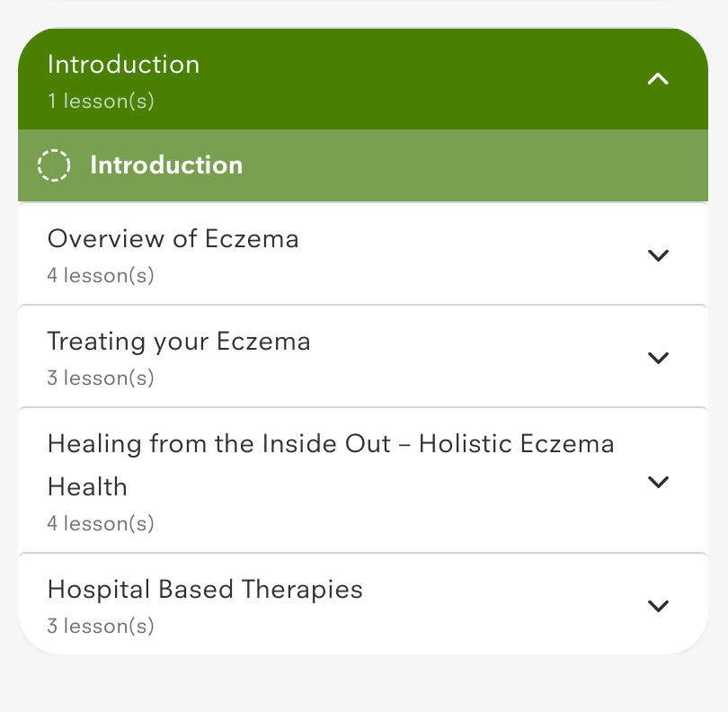The image size is (728, 712).
Task: Click the "1 lesson(s)" label under Introduction header
Action: (x=101, y=102)
